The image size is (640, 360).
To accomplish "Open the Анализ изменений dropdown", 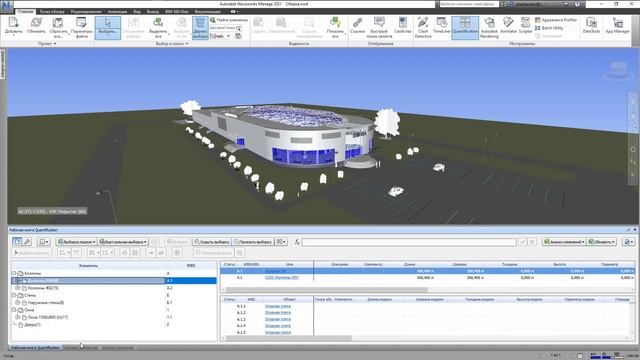I will click(564, 242).
